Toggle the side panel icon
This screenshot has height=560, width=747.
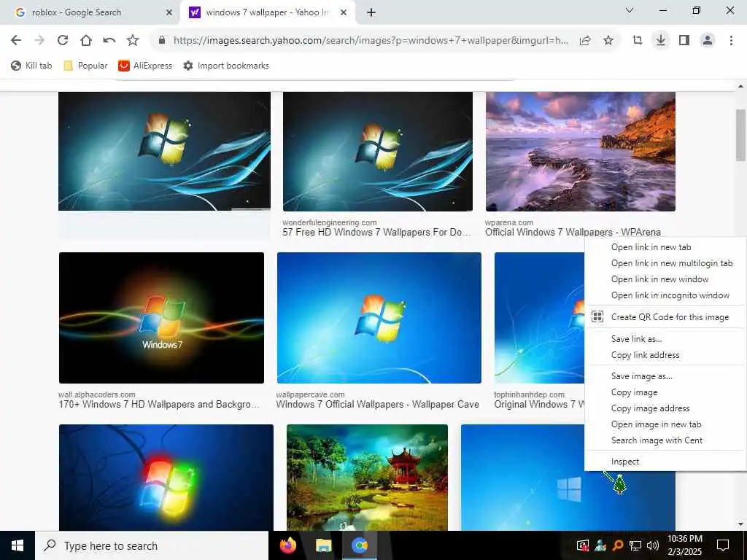(684, 41)
